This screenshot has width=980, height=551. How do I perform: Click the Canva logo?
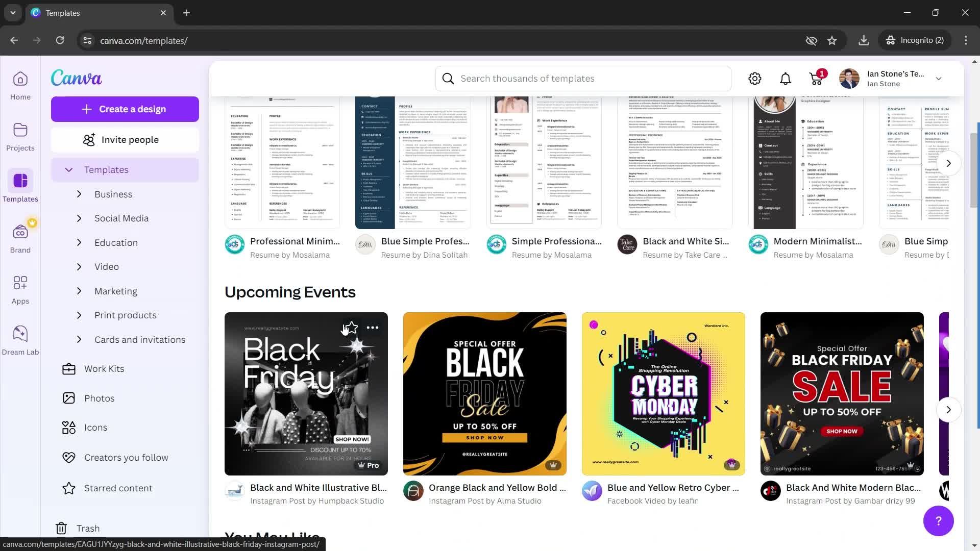coord(76,78)
